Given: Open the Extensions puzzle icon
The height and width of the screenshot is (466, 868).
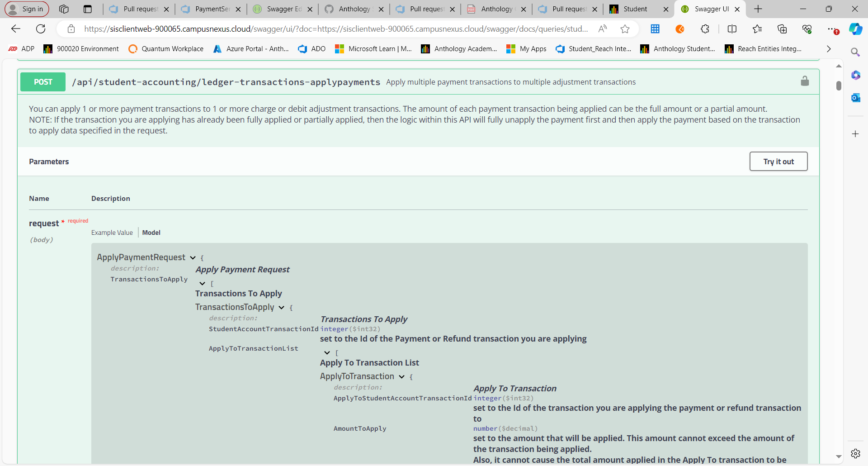Looking at the screenshot, I should (705, 29).
